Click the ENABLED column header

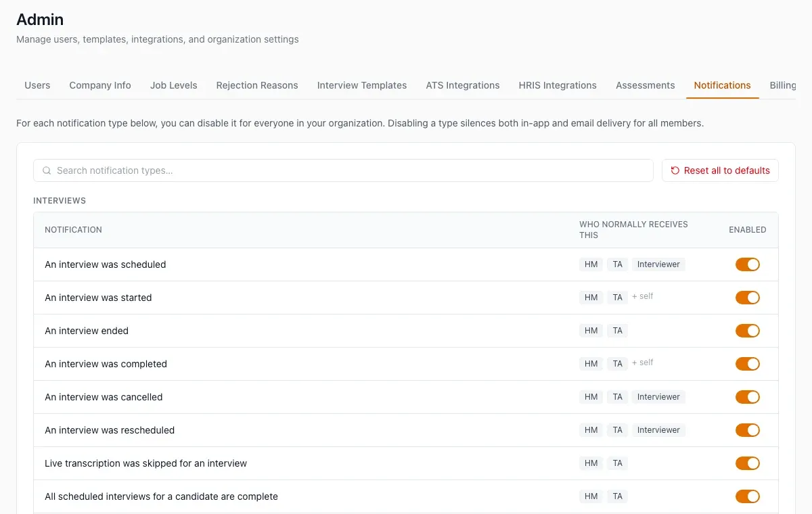coord(748,230)
